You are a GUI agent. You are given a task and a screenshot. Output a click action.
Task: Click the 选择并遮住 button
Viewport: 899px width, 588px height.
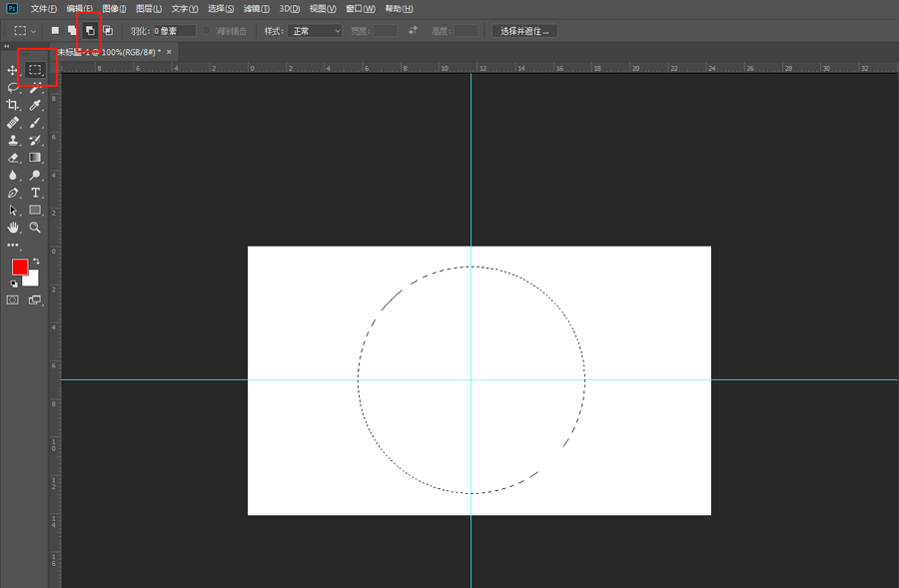(524, 31)
